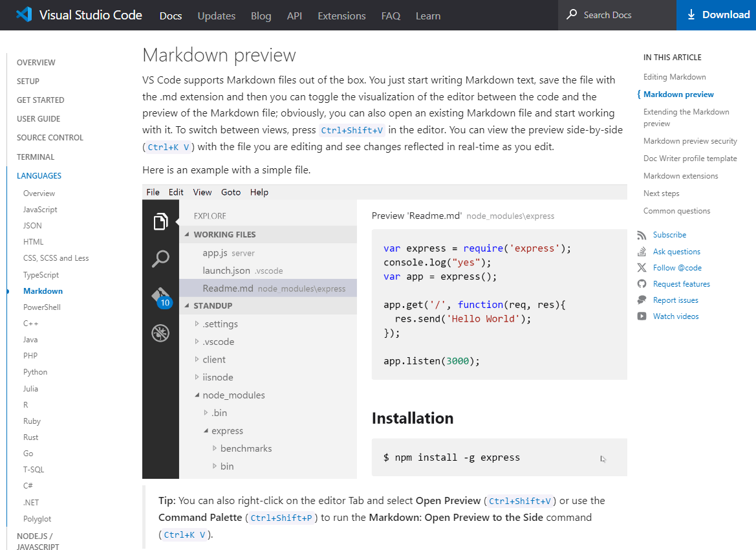Click the Visual Studio Code logo
This screenshot has width=756, height=550.
pos(24,14)
